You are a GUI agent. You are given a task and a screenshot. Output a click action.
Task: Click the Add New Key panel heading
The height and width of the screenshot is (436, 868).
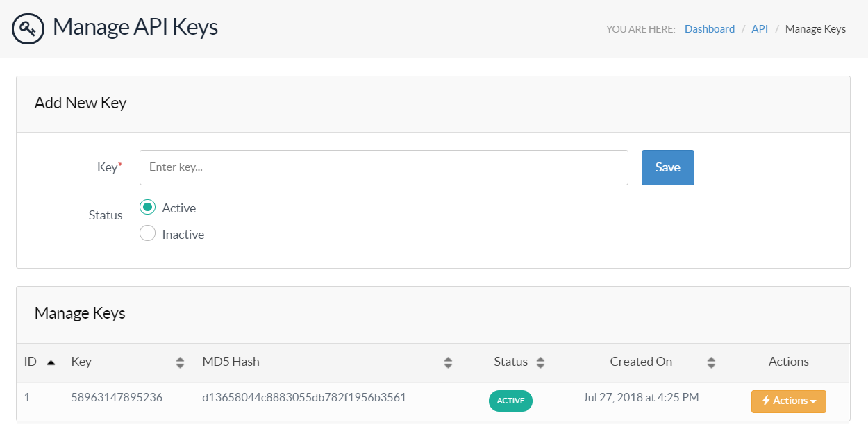(x=81, y=103)
